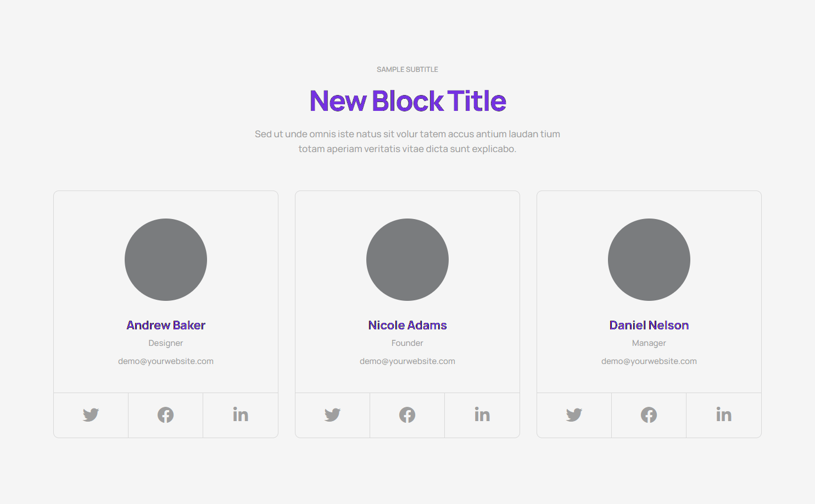The image size is (815, 504).
Task: Click Andrew Baker's round avatar photo
Action: click(166, 260)
